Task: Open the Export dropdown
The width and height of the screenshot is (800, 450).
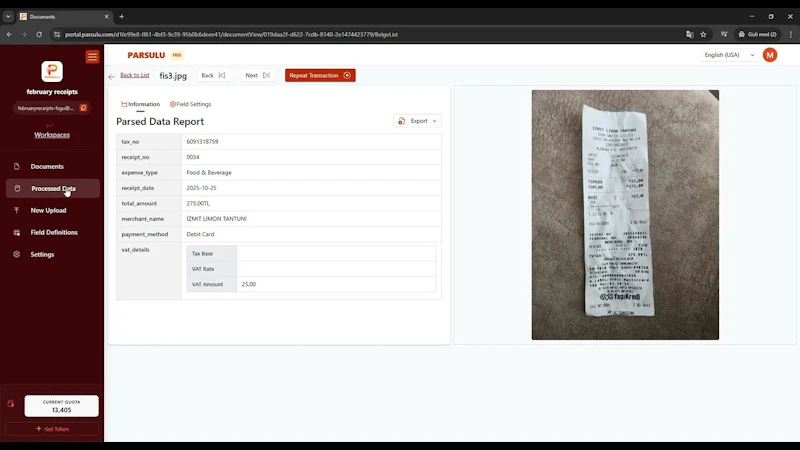Action: (417, 121)
